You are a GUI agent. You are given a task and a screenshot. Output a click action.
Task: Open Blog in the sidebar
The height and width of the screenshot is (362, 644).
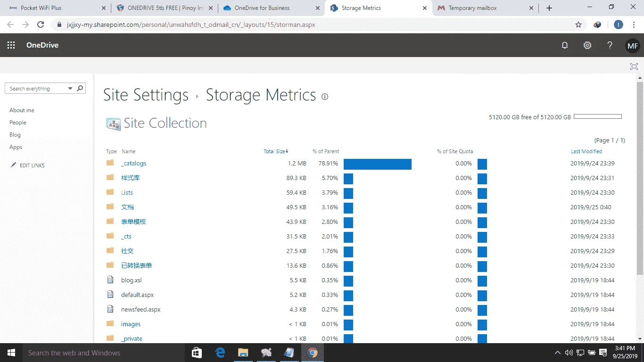(x=15, y=135)
